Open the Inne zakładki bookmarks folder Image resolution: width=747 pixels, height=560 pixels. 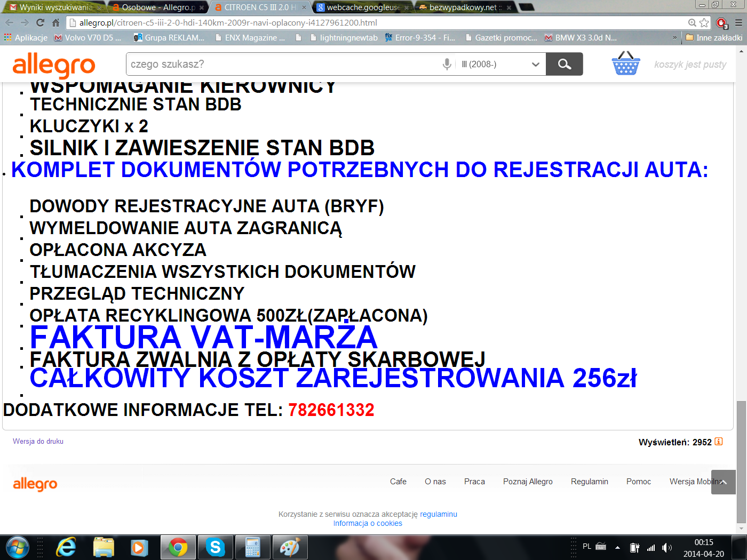pyautogui.click(x=714, y=38)
